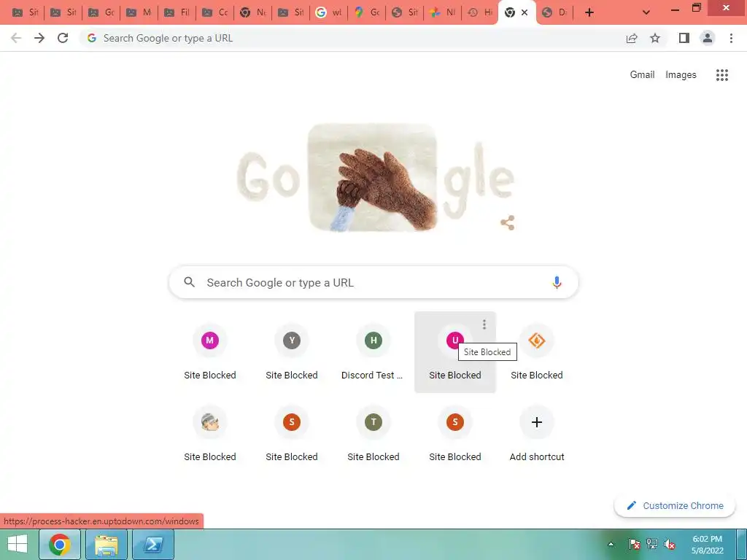Switch to the Google Photos tab
Viewport: 747px width, 560px height.
[x=443, y=12]
